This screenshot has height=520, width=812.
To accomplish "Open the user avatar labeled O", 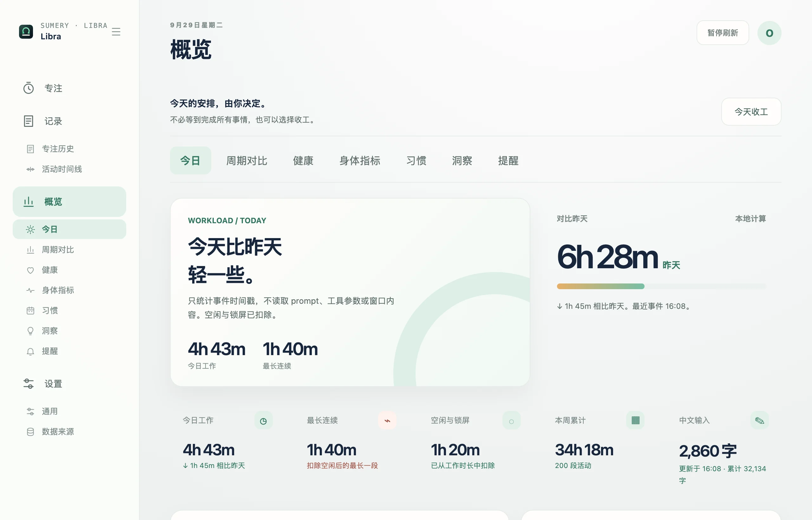I will point(769,33).
